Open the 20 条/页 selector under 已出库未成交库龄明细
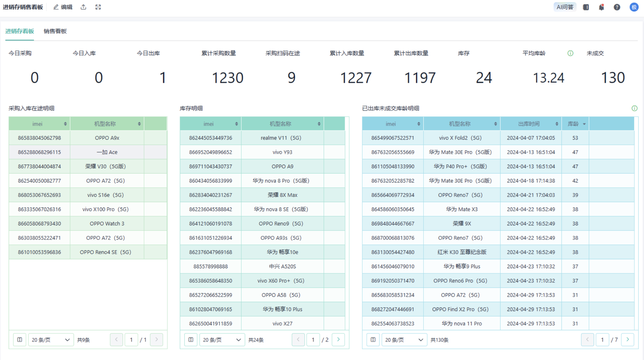644x360 pixels. coord(404,340)
